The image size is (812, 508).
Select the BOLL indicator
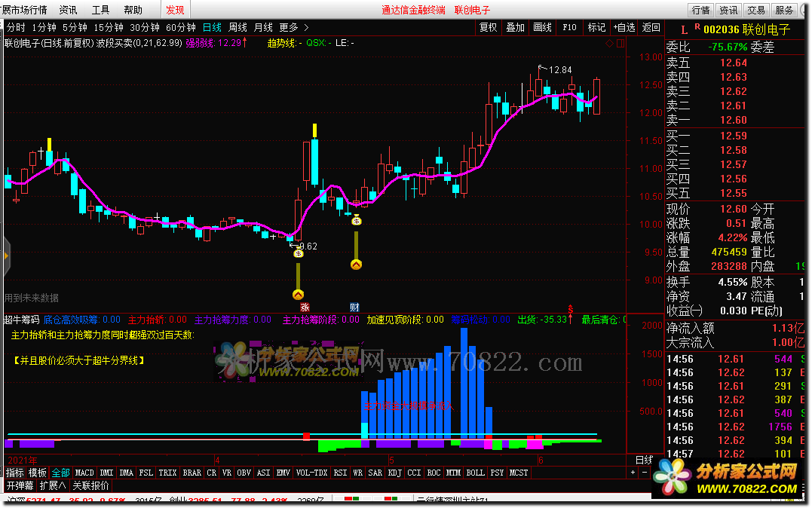(x=476, y=473)
